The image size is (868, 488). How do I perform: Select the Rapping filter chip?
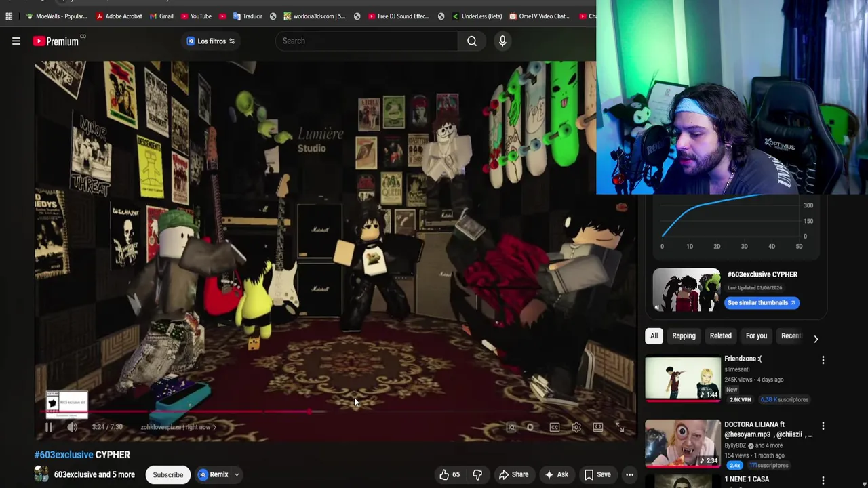tap(684, 335)
